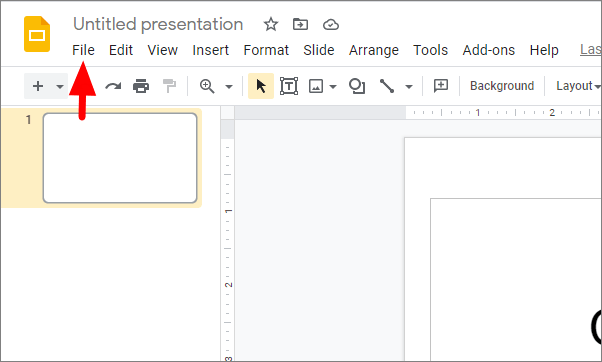Open the Add-ons menu
The height and width of the screenshot is (362, 602).
[489, 50]
